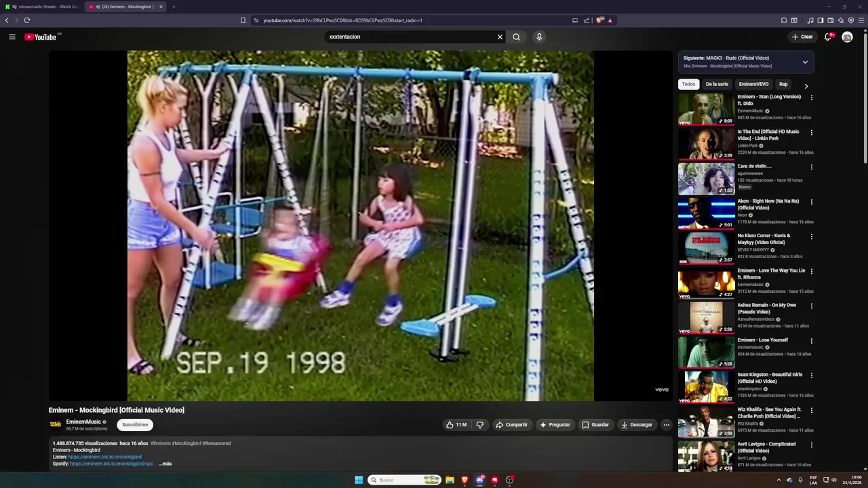The height and width of the screenshot is (488, 868).
Task: Open Linkin Park In The End thumbnail
Action: coord(706,144)
